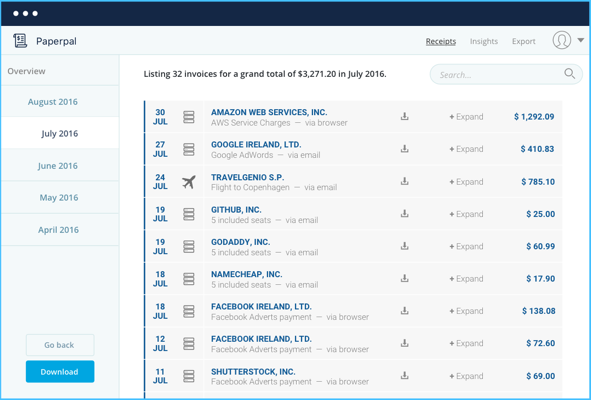The image size is (591, 400).
Task: Download the GitHub, Inc. invoice
Action: click(404, 213)
